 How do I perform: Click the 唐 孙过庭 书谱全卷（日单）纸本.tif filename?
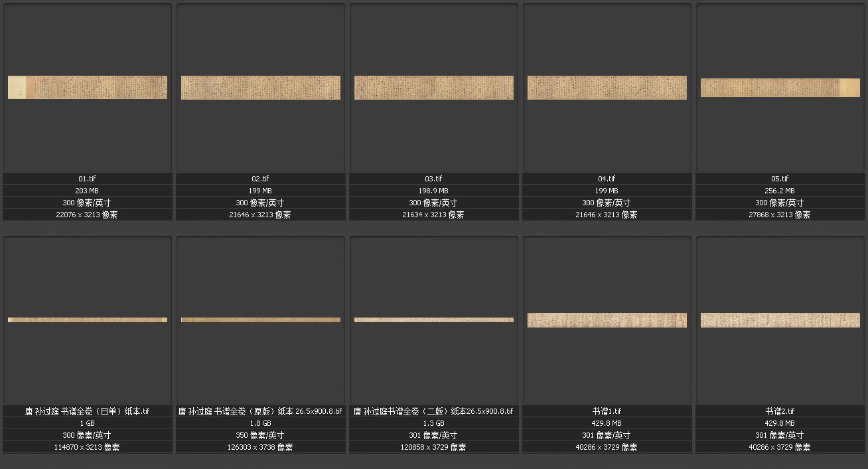88,411
